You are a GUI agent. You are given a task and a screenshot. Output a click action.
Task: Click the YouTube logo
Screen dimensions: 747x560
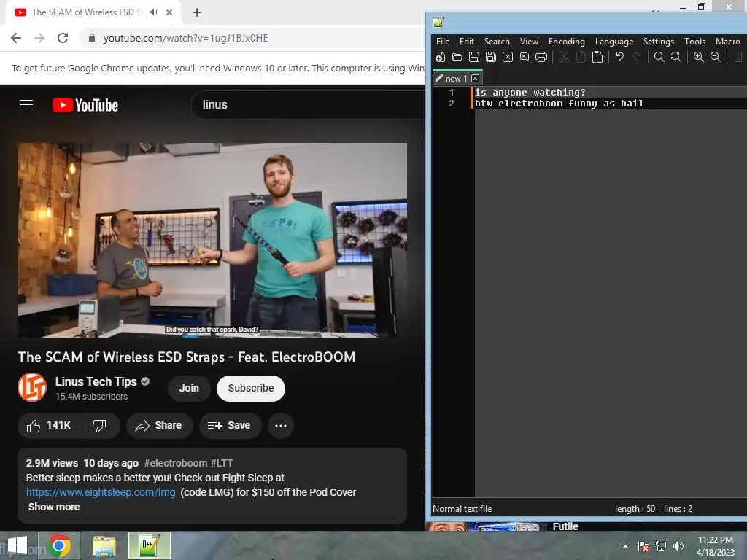(85, 105)
